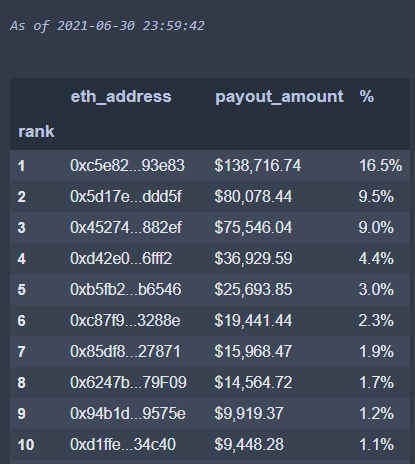Viewport: 415px width, 464px height.
Task: Click the eth_address column header
Action: click(x=121, y=97)
